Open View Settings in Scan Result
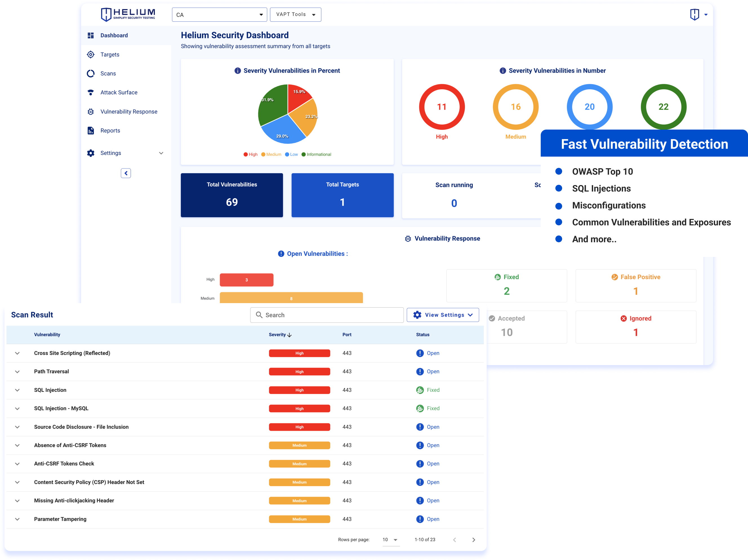The height and width of the screenshot is (560, 748). click(443, 315)
